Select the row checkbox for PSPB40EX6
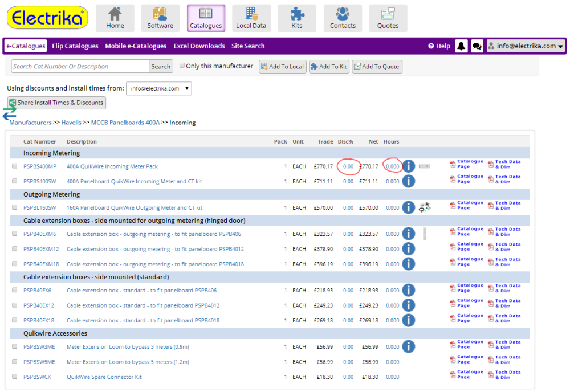Image resolution: width=570 pixels, height=392 pixels. pos(14,290)
